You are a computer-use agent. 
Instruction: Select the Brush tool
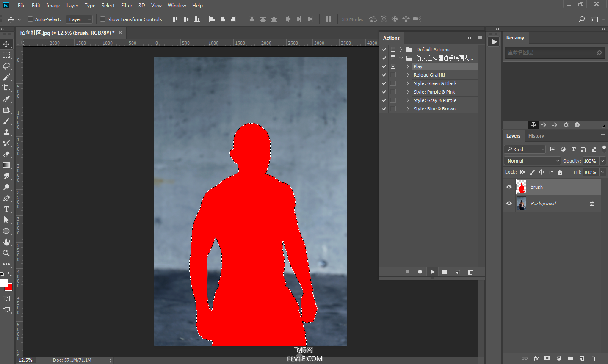click(x=6, y=121)
